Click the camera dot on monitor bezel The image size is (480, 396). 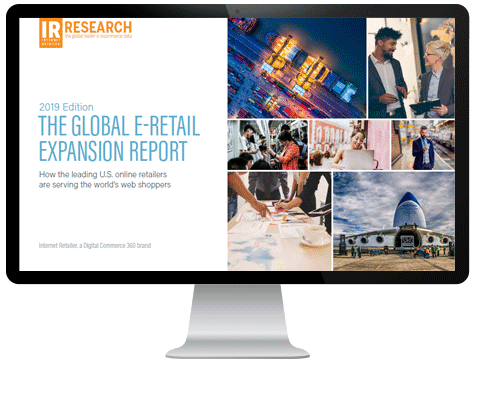(x=237, y=11)
